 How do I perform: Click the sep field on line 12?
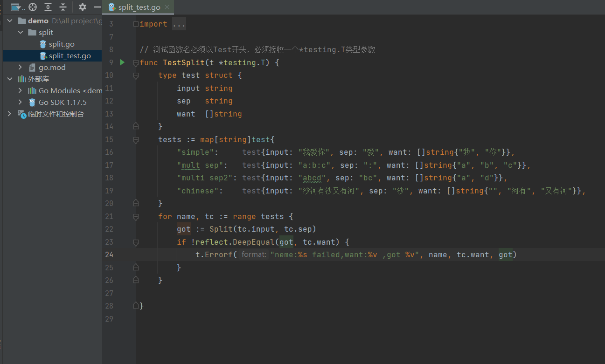pos(184,101)
